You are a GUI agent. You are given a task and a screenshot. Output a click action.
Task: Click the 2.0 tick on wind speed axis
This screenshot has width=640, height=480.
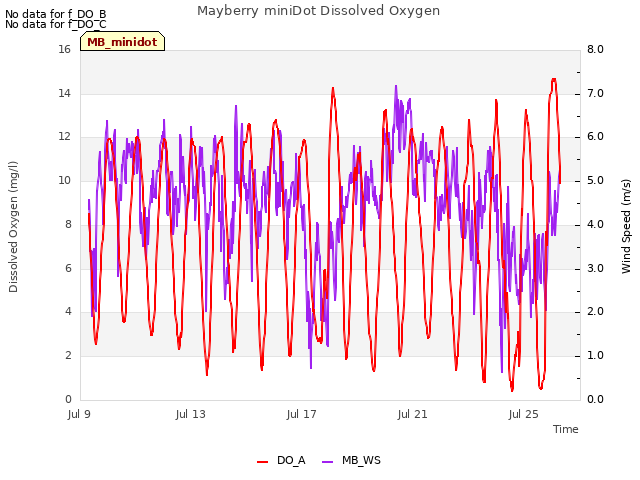point(596,311)
